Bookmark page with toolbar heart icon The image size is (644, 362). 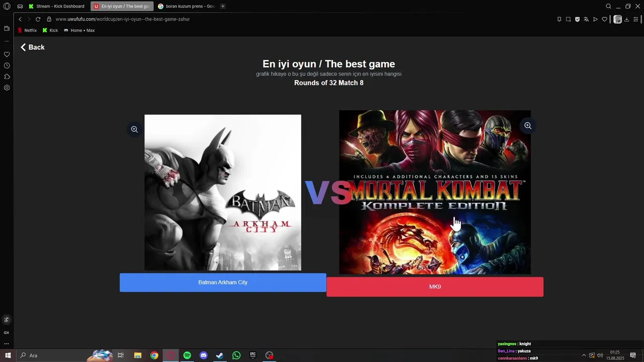pyautogui.click(x=604, y=19)
